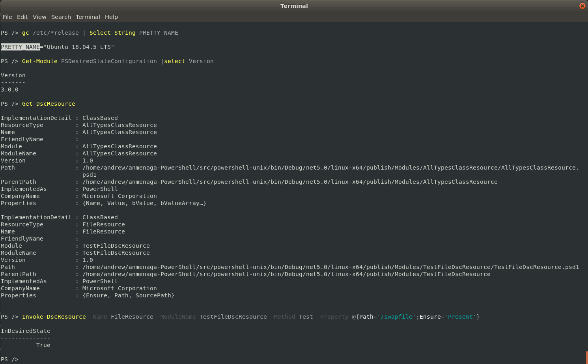
Task: Click the '/swapfile' path string
Action: click(x=396, y=317)
